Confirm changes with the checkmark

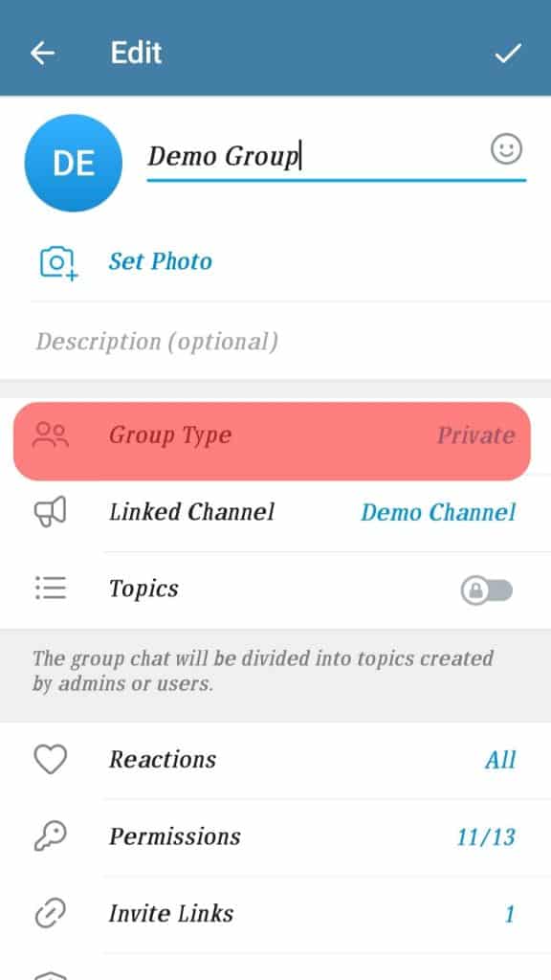[x=510, y=53]
